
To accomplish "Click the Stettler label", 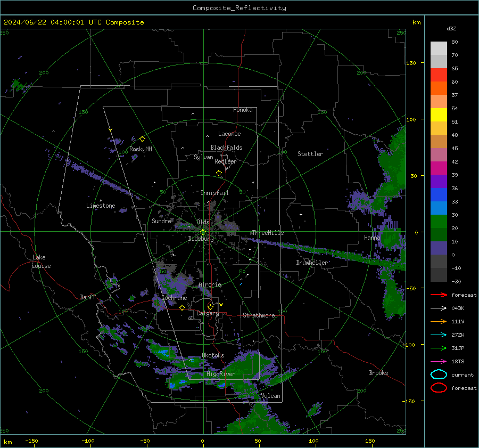I will click(x=310, y=154).
